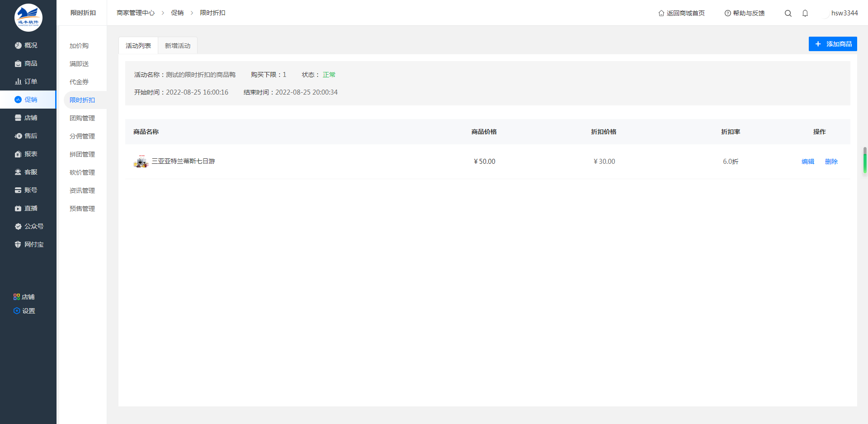The width and height of the screenshot is (868, 424).
Task: Open 满即送 submenu item
Action: coord(79,64)
